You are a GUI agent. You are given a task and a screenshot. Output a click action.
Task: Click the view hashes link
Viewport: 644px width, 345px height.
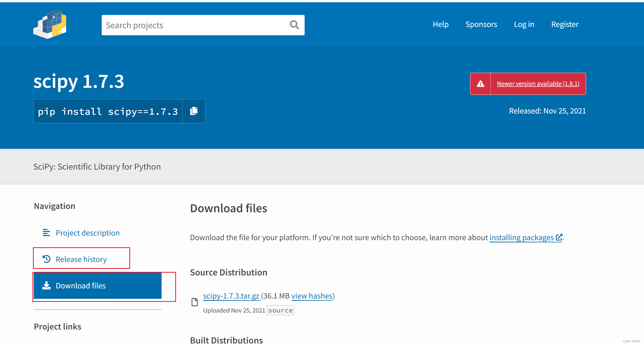(312, 296)
